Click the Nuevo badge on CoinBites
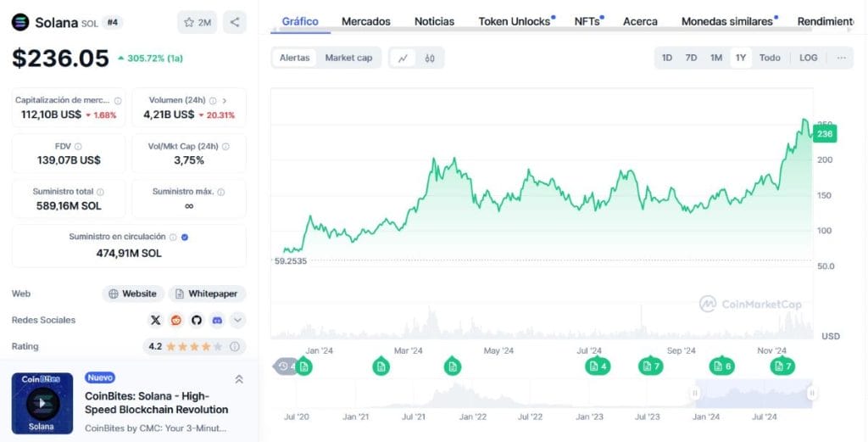The width and height of the screenshot is (868, 442). [100, 378]
